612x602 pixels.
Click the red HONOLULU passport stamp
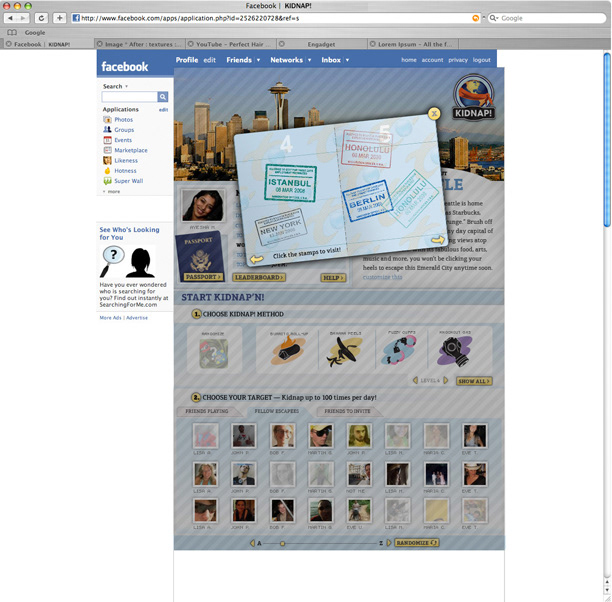tap(366, 149)
